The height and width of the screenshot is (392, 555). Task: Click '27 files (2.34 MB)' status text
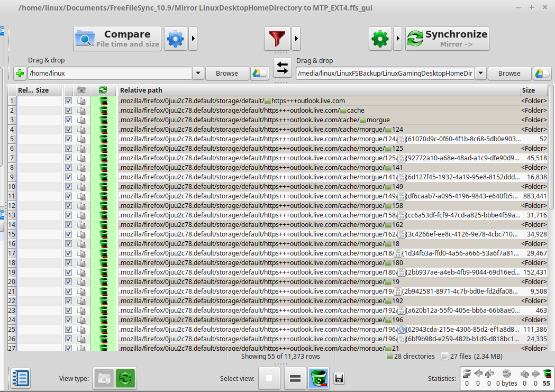(476, 356)
